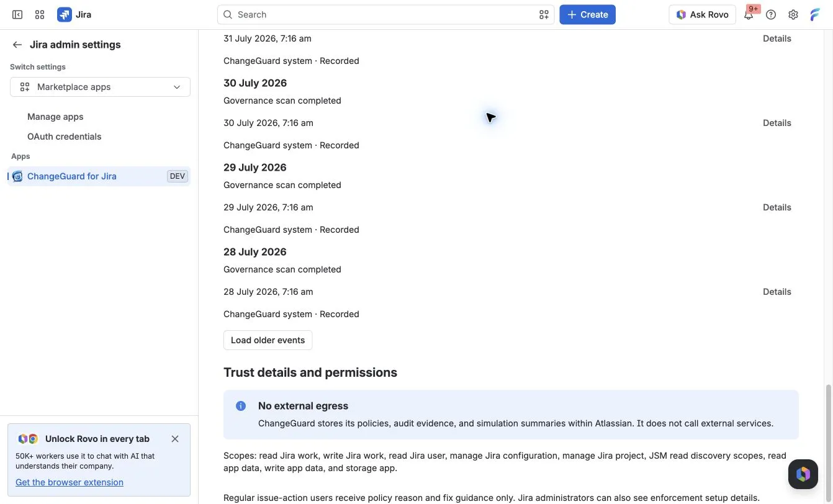
Task: Click Trust details and permissions heading
Action: (310, 372)
